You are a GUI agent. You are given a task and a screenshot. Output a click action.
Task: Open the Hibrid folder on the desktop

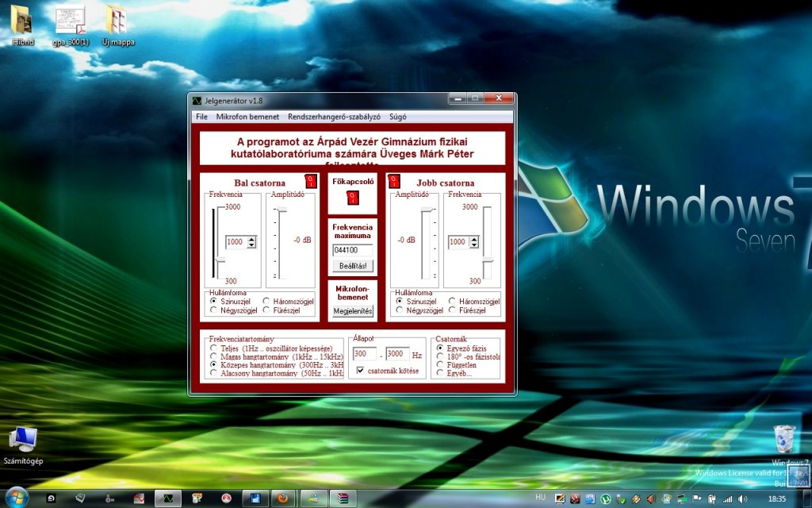(x=21, y=26)
